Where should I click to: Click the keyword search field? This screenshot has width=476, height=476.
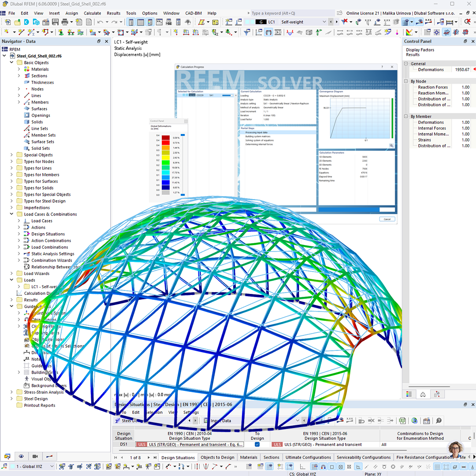pos(293,13)
